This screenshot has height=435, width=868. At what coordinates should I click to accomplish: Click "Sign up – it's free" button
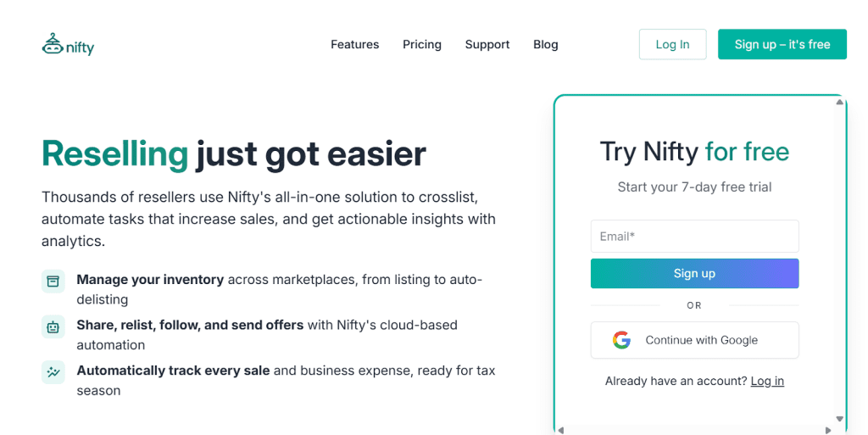pos(782,44)
